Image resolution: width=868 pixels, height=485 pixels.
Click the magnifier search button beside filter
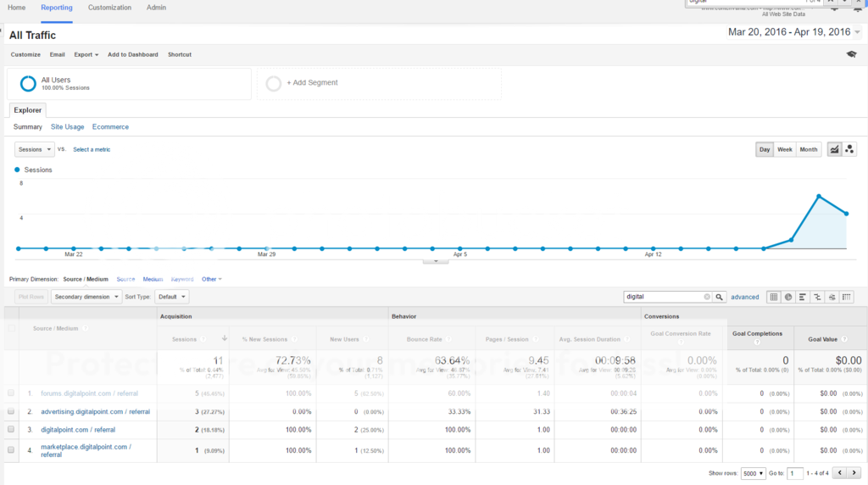click(x=719, y=297)
